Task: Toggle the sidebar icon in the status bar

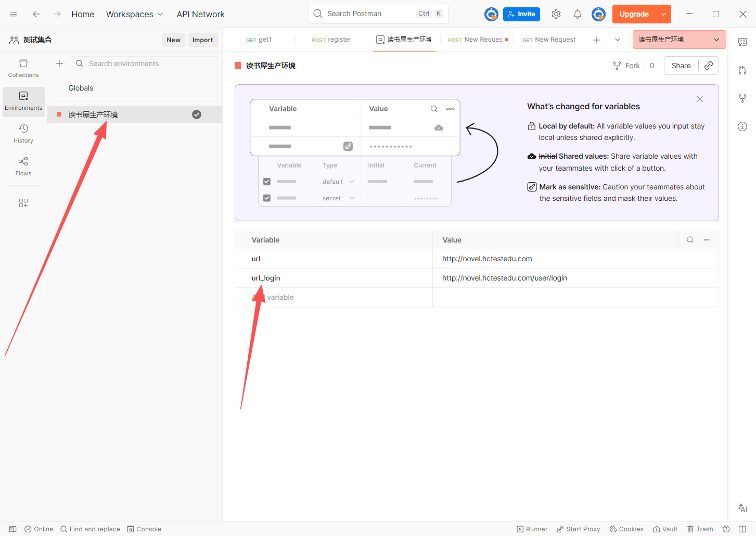Action: coord(13,529)
